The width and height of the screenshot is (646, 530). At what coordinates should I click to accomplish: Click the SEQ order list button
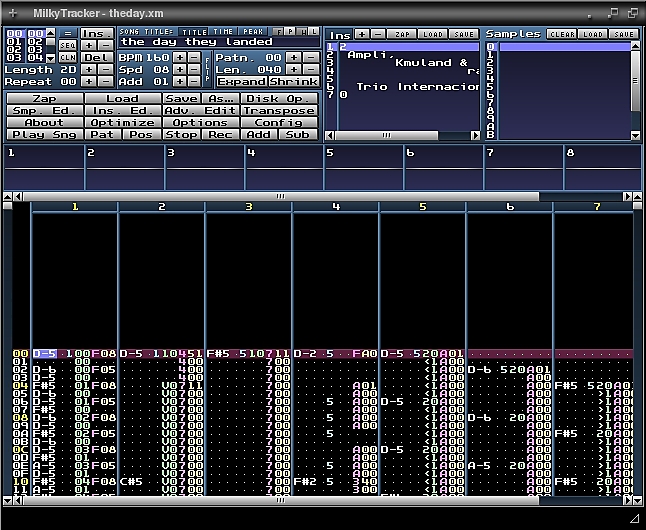click(x=67, y=45)
